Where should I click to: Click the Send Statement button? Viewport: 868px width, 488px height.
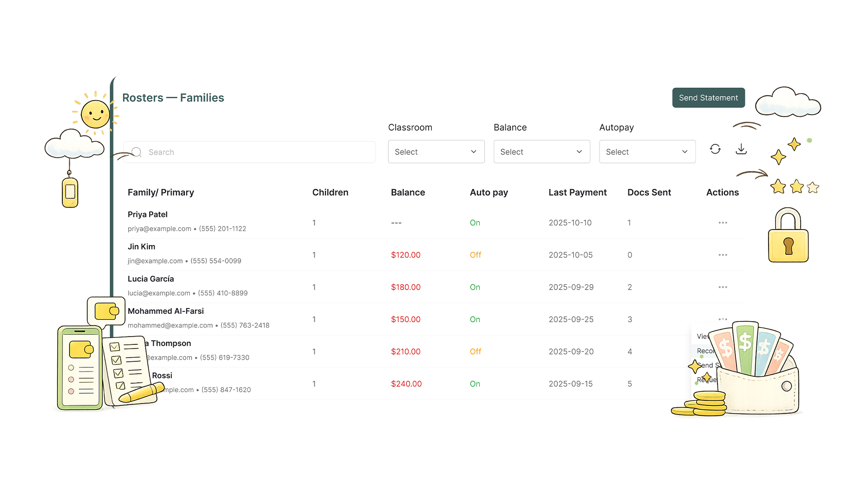click(708, 98)
